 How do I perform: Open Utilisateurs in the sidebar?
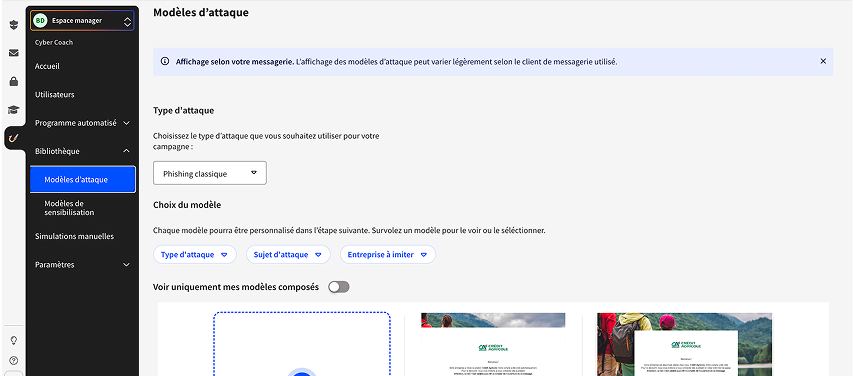[x=54, y=94]
